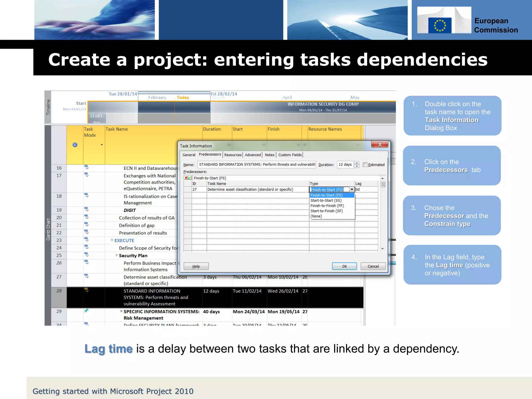Pick Finish-to-Finish (FF) option
The width and height of the screenshot is (532, 399).
click(327, 206)
